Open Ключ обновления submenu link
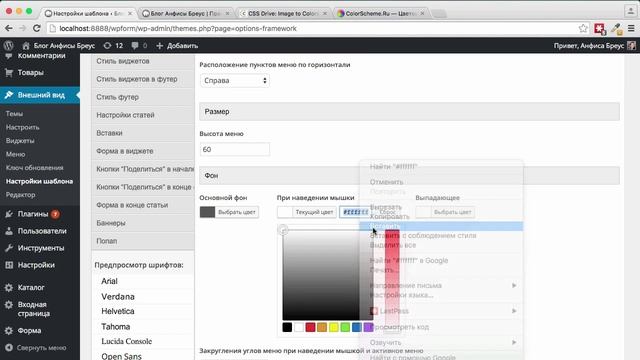Image resolution: width=640 pixels, height=360 pixels. coord(35,168)
